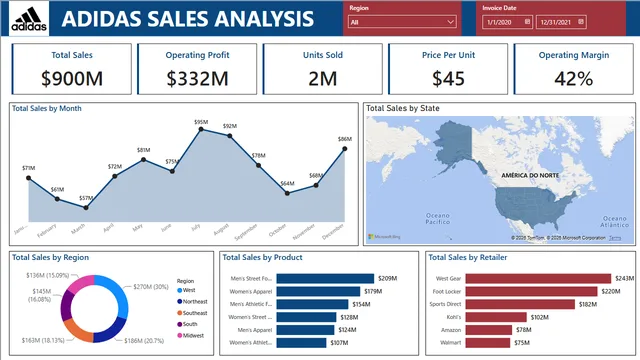Click the Total Sales by Month title
Viewport: 640px width, 360px height.
(x=47, y=109)
